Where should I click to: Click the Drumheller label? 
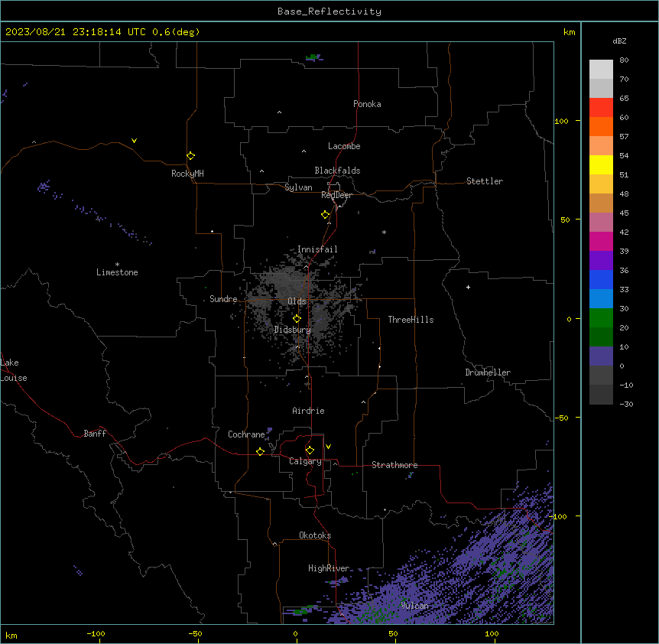488,372
